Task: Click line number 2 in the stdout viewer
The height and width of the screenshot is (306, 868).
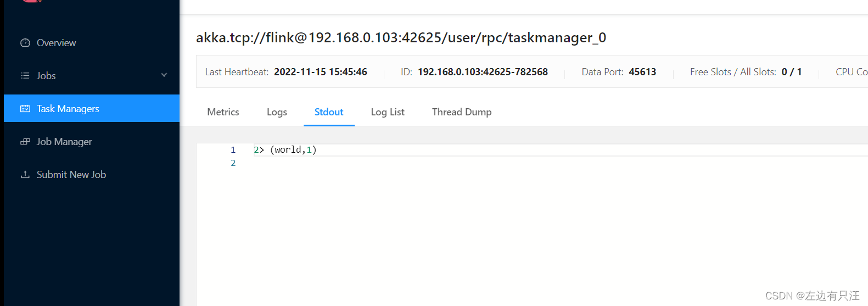Action: (x=233, y=163)
